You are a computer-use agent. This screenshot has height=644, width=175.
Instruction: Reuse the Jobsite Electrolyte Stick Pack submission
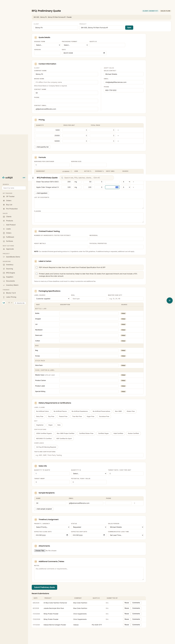(x=127, y=608)
